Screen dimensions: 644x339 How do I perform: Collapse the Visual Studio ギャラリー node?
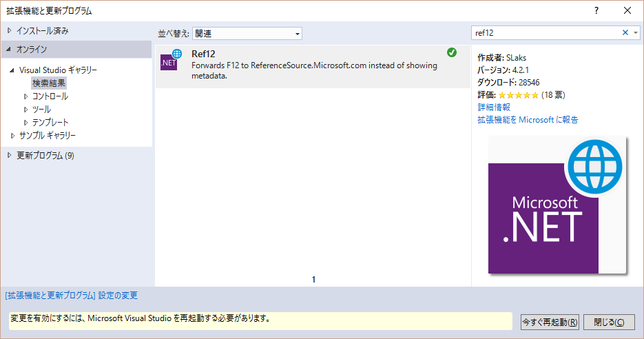click(12, 70)
